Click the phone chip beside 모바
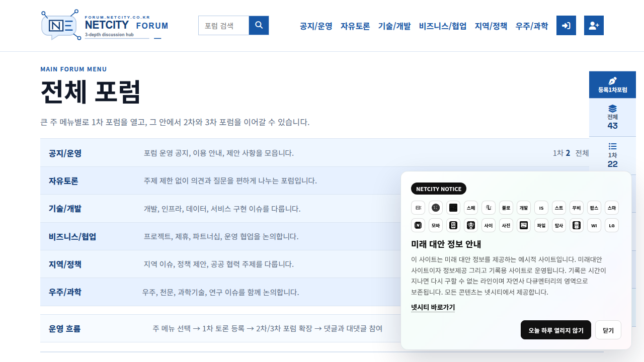 coord(453,225)
